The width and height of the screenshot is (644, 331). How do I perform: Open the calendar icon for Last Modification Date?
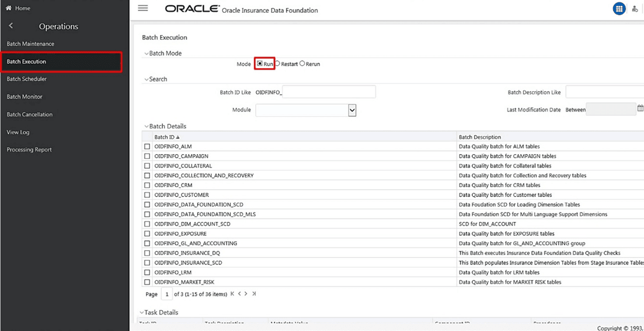[x=640, y=109]
